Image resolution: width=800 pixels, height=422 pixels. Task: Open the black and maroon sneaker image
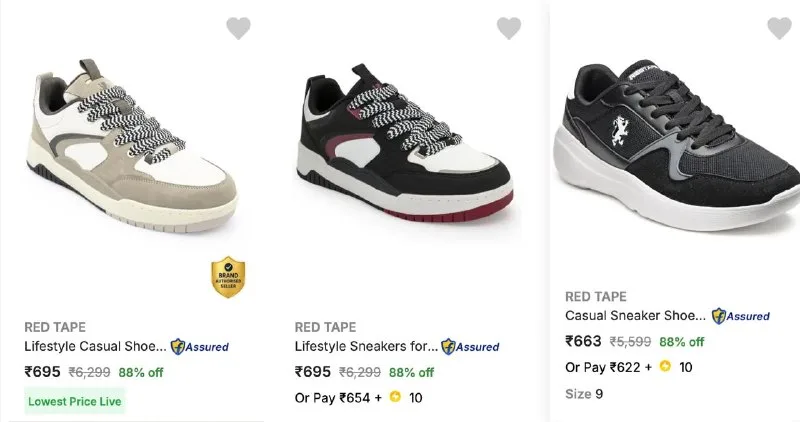coord(404,145)
